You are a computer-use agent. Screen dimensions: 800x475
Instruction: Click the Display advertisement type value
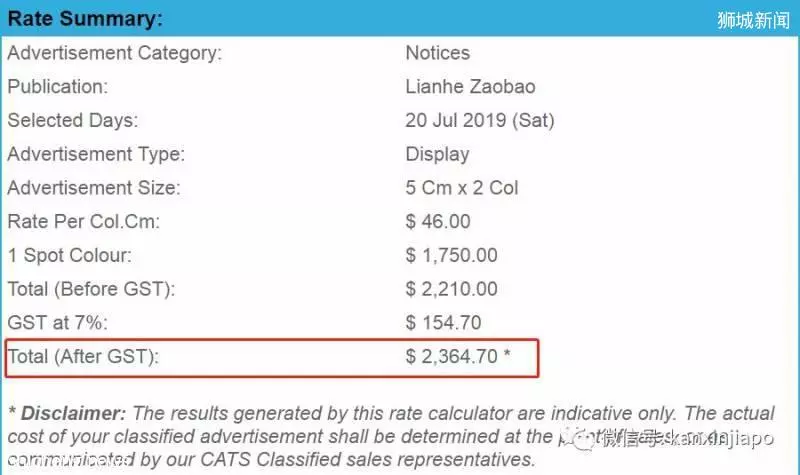tap(437, 154)
